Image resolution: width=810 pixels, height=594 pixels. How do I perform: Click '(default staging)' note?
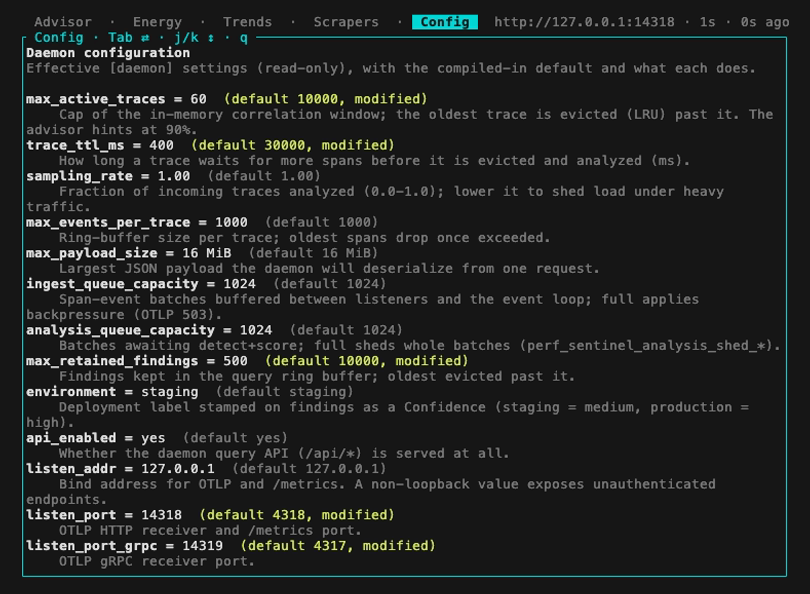285,392
